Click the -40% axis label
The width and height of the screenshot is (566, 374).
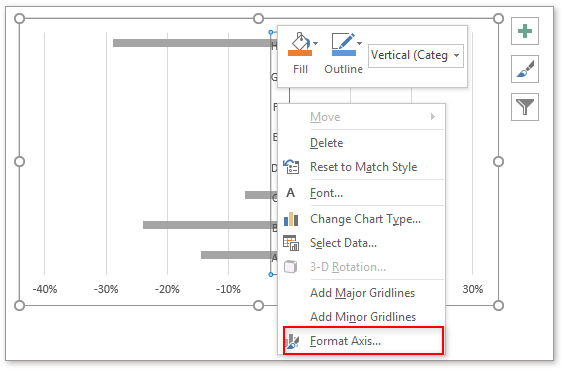(45, 289)
